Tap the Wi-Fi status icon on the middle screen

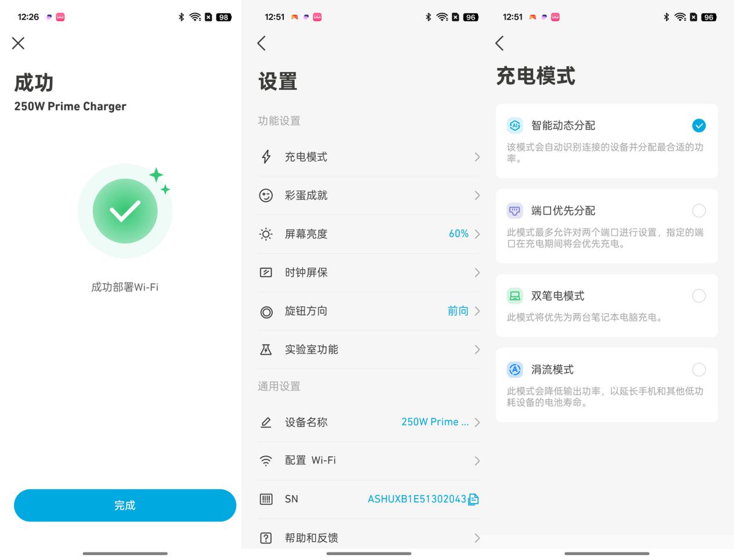click(442, 17)
